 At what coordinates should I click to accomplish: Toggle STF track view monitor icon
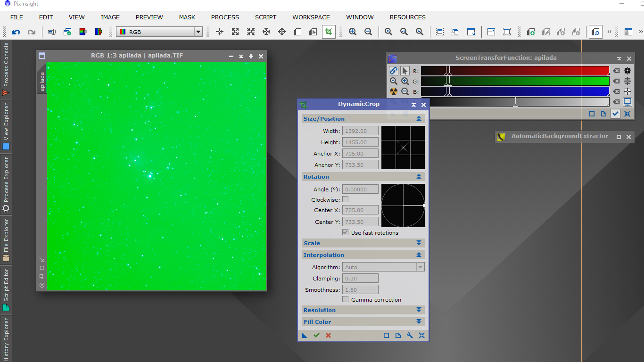(627, 102)
